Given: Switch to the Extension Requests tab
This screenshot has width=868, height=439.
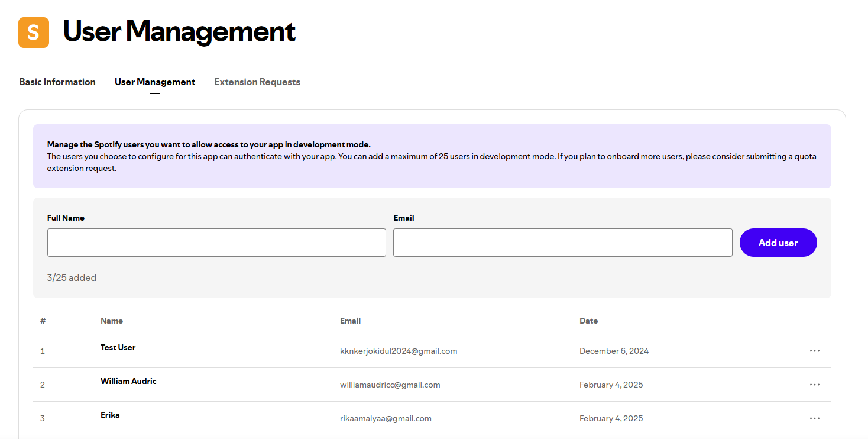Looking at the screenshot, I should click(x=257, y=82).
